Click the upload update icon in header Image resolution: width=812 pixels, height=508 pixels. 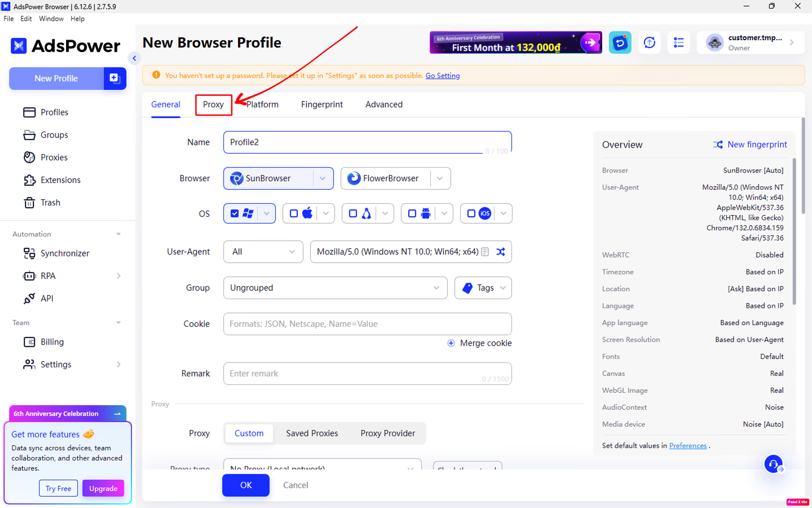tap(650, 43)
